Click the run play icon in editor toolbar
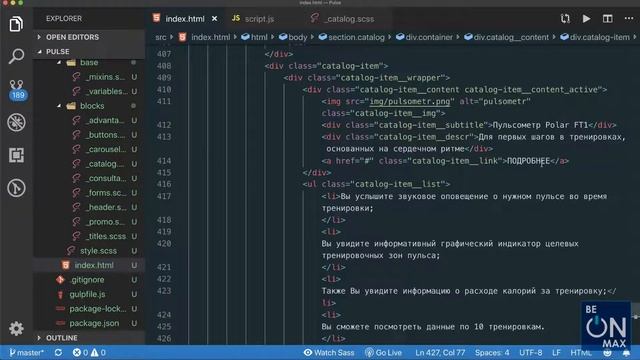Image resolution: width=640 pixels, height=360 pixels. [586, 19]
